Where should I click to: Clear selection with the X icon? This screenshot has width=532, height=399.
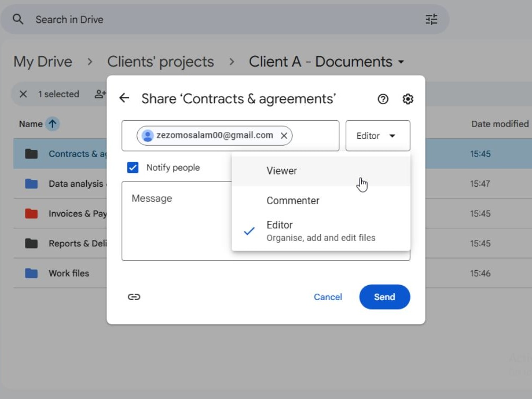23,94
